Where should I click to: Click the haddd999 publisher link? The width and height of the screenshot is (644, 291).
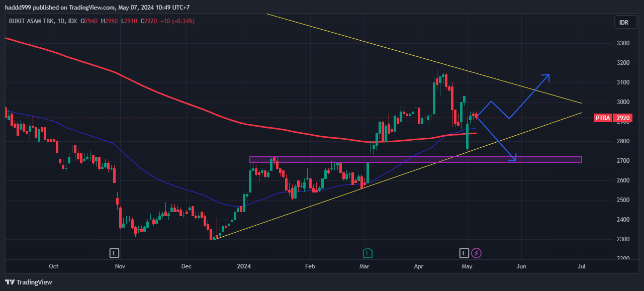(x=17, y=7)
